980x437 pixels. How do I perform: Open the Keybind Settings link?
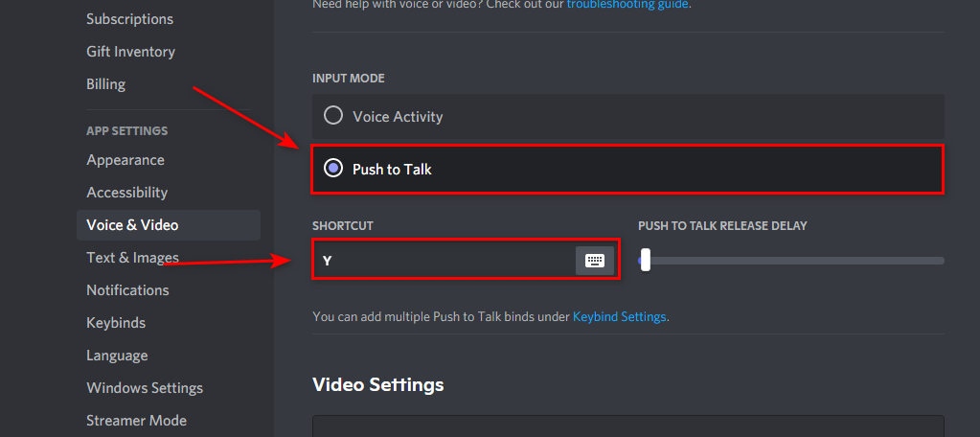coord(619,316)
